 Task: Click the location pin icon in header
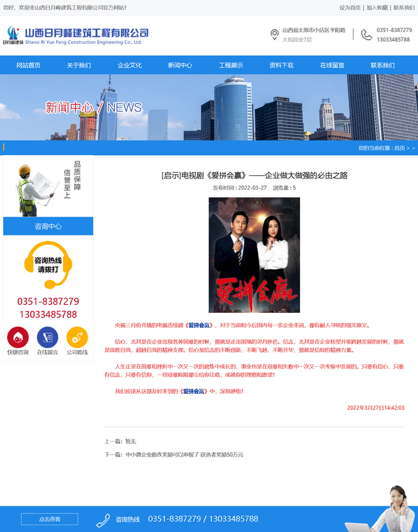click(274, 35)
